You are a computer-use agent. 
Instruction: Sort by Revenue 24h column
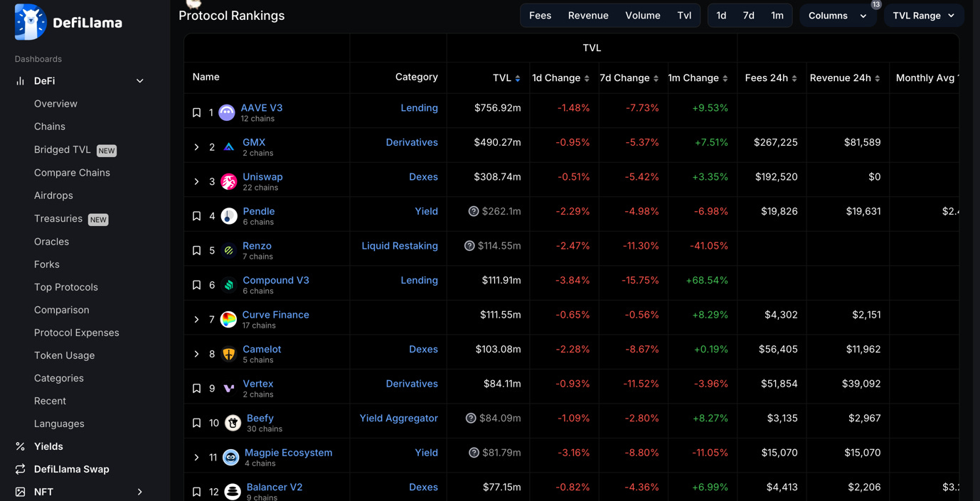pos(878,78)
